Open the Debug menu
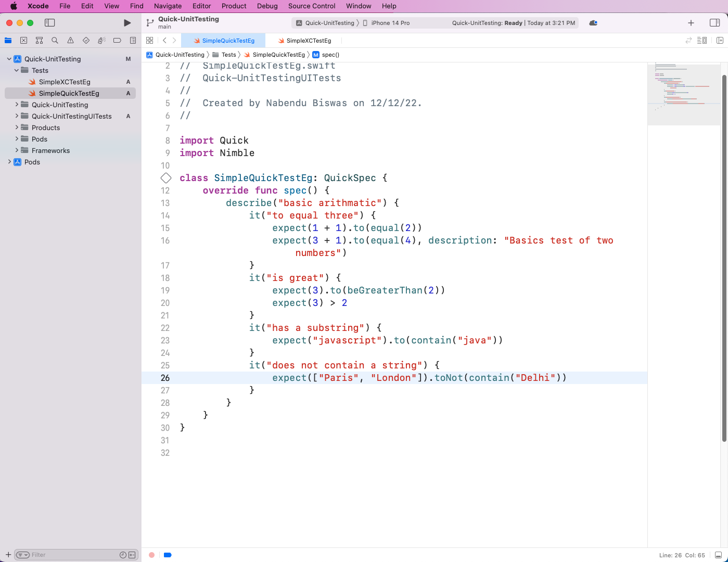 click(267, 6)
